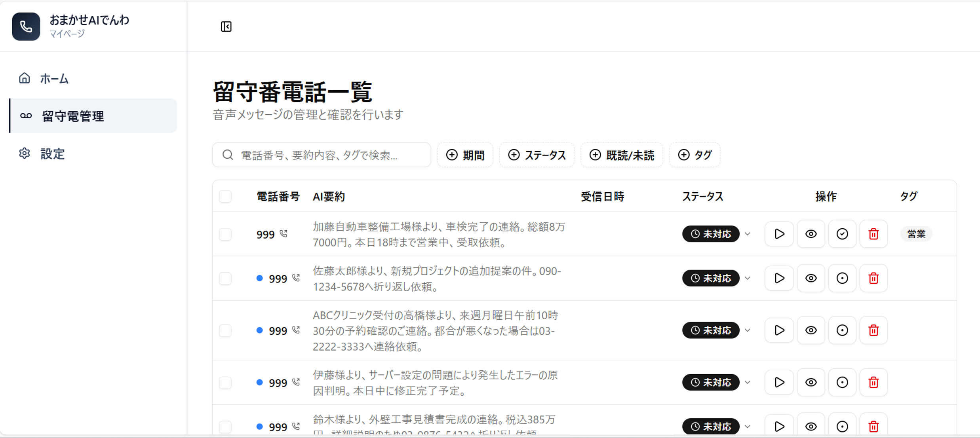Open the ステータス filter dropdown

coord(537,155)
